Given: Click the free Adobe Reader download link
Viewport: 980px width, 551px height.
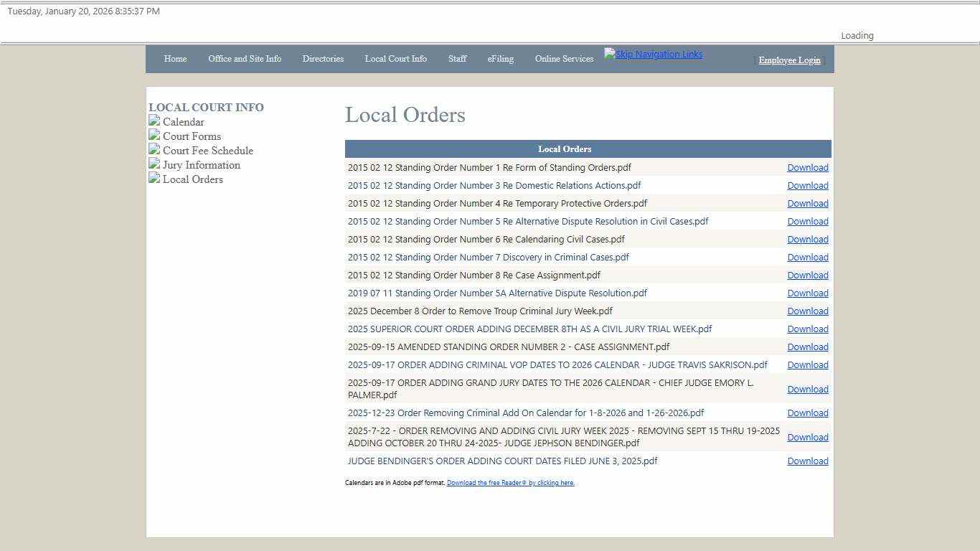Looking at the screenshot, I should click(x=511, y=483).
